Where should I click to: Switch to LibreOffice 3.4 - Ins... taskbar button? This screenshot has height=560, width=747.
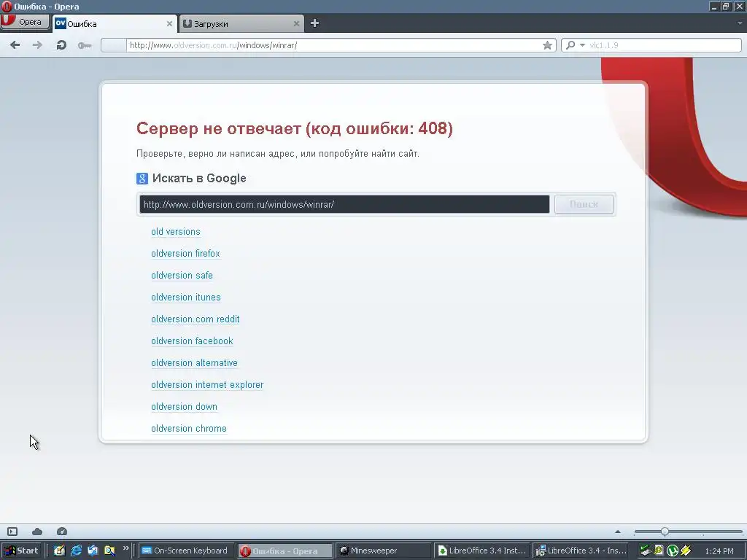(580, 551)
